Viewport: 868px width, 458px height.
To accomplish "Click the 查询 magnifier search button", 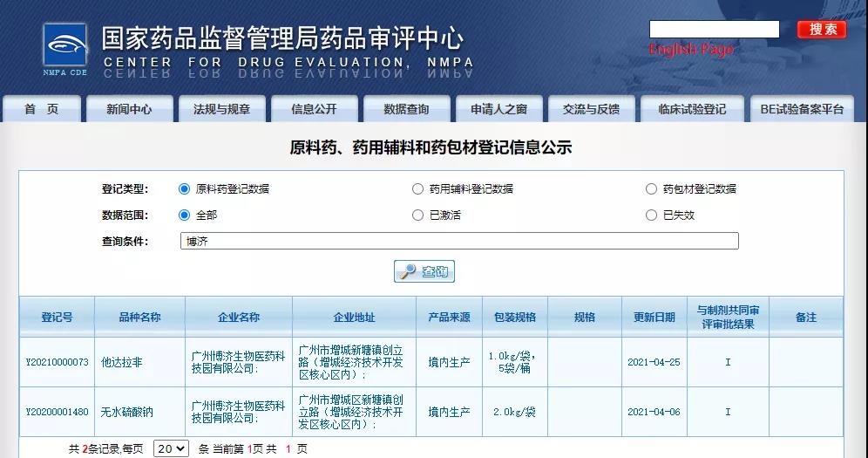I will coord(424,271).
